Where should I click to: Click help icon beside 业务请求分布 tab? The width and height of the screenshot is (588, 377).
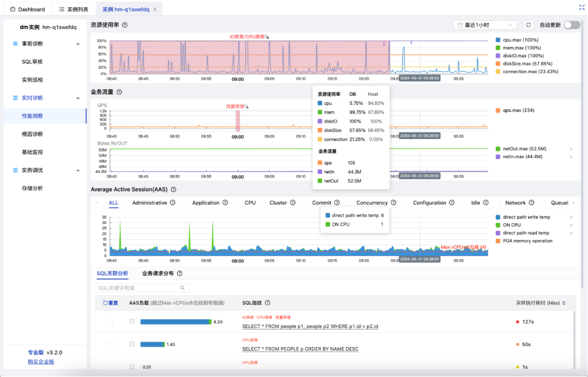180,273
